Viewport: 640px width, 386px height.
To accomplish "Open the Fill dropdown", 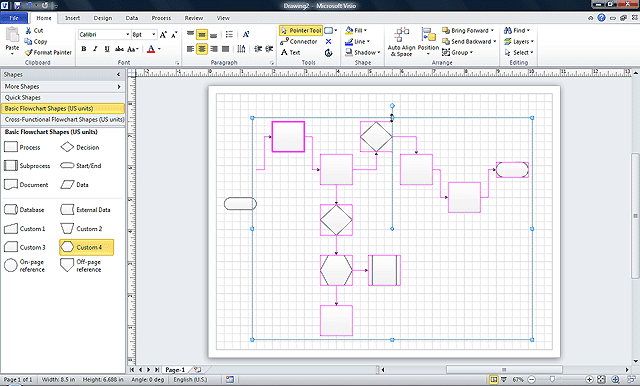I will [x=356, y=31].
